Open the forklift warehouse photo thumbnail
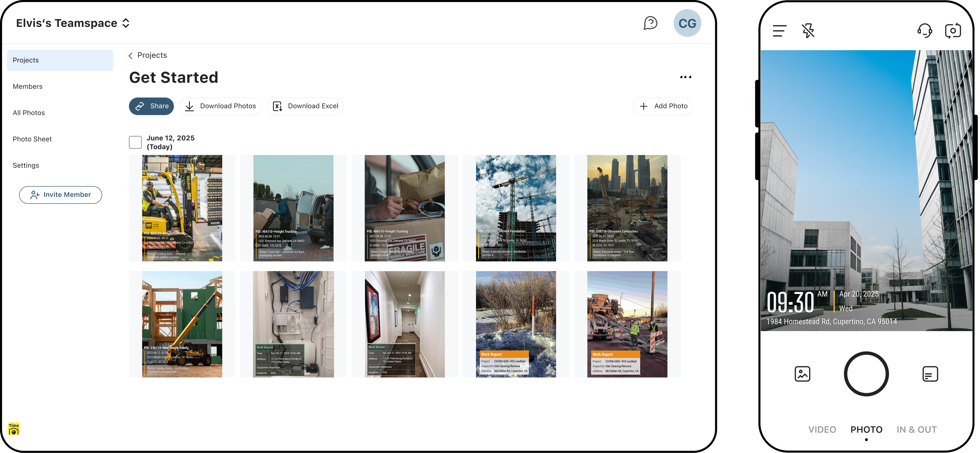The image size is (980, 453). [x=182, y=208]
